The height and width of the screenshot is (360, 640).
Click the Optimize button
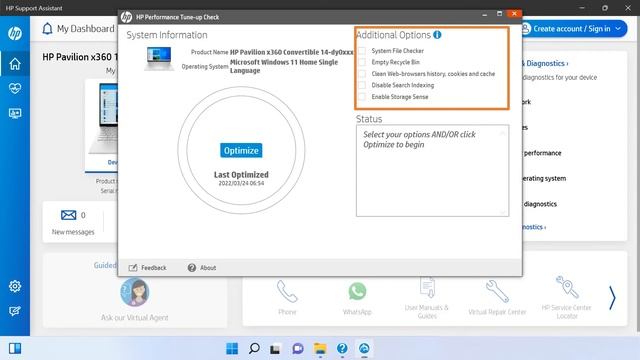click(x=241, y=151)
